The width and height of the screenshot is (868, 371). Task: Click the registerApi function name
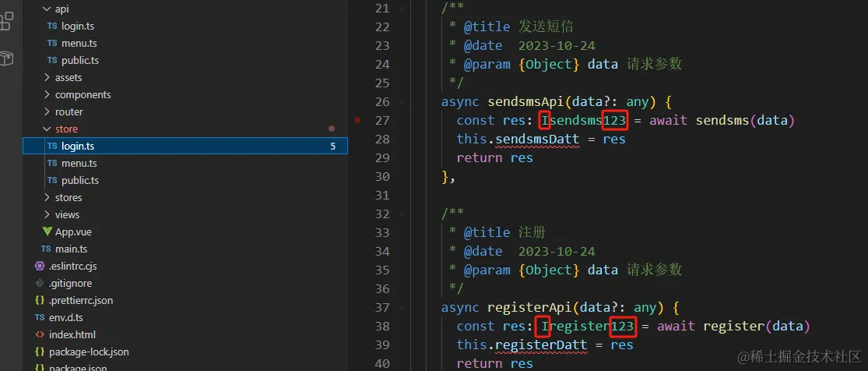click(530, 307)
